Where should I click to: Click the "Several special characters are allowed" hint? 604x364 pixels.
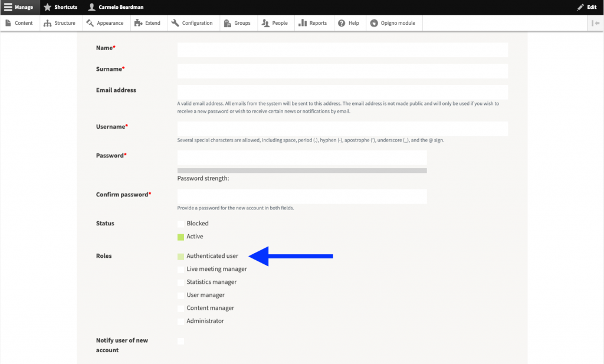pyautogui.click(x=310, y=140)
